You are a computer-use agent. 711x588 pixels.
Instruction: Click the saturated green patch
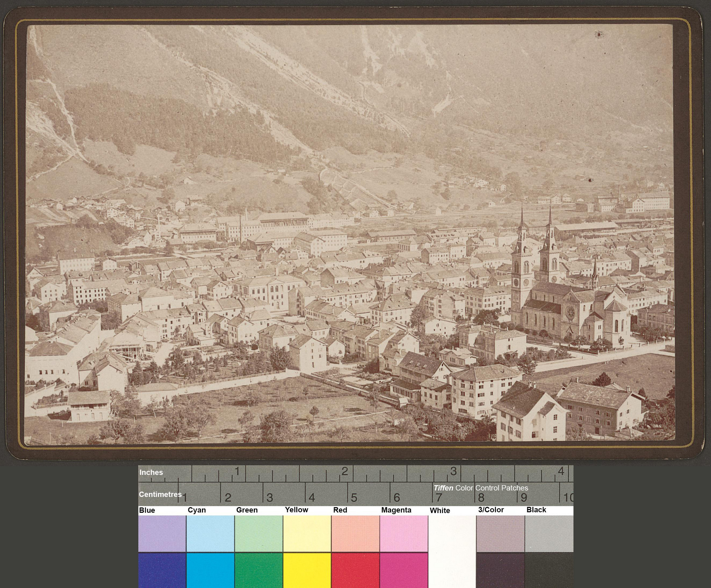pyautogui.click(x=259, y=571)
